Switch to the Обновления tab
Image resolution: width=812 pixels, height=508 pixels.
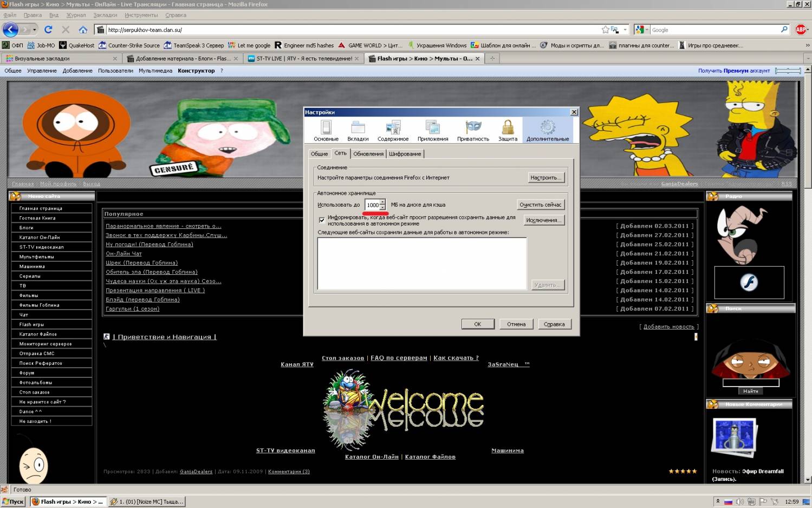[368, 154]
